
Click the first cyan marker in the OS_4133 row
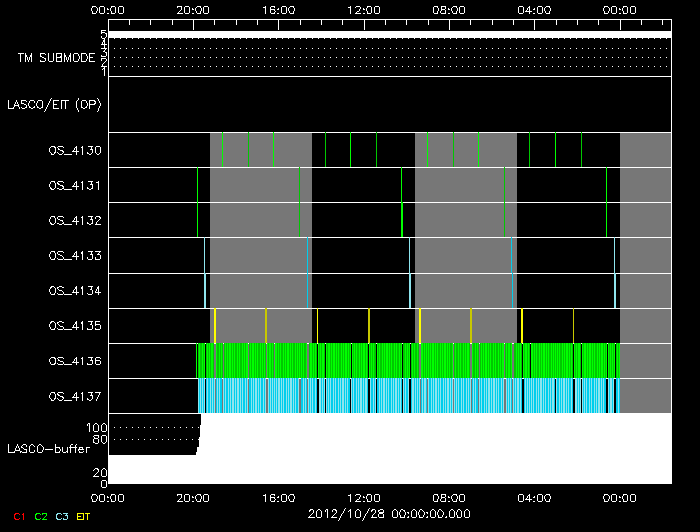click(204, 255)
